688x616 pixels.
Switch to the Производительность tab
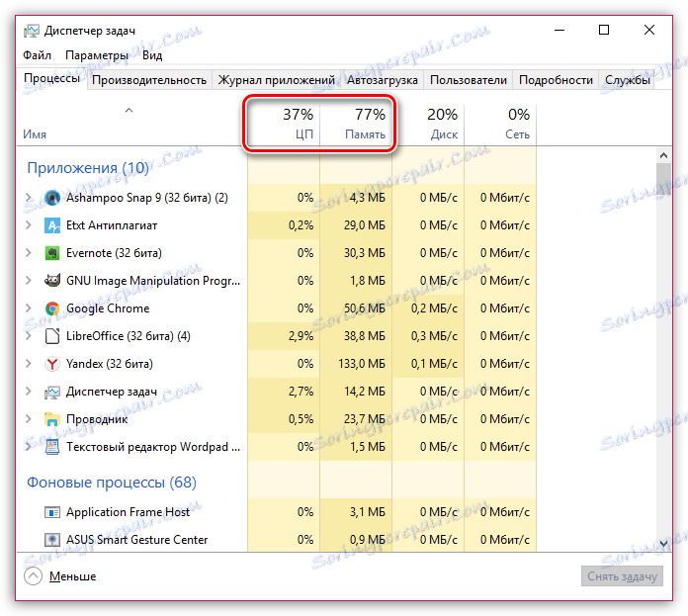[149, 80]
